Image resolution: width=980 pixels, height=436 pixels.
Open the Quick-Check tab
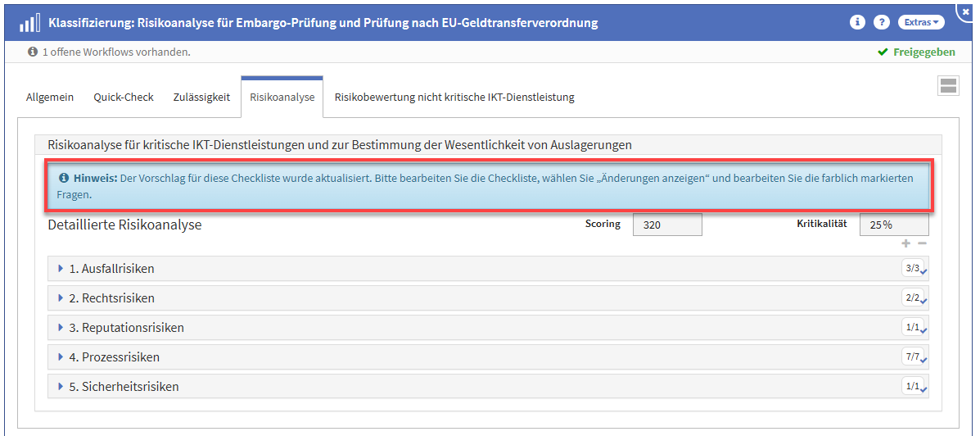point(124,97)
